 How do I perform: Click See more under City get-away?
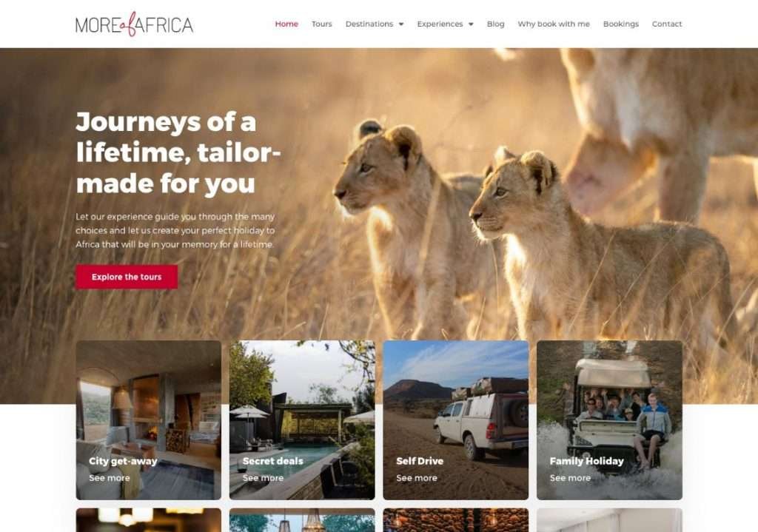[110, 478]
